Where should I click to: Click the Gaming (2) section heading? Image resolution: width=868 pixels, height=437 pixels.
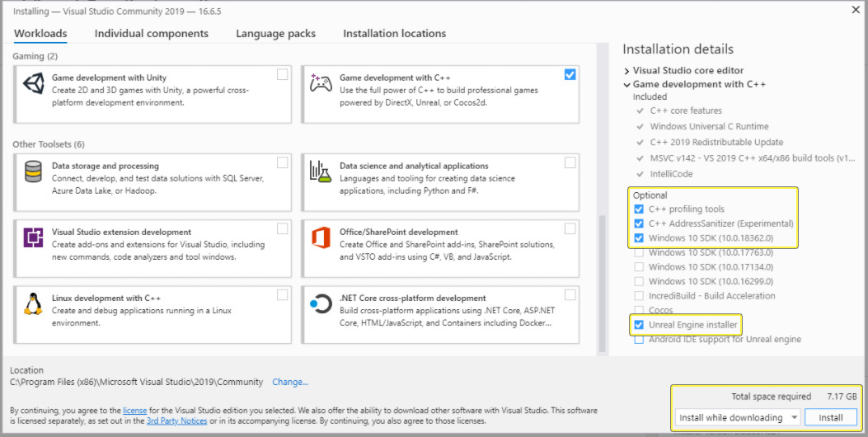click(x=35, y=56)
